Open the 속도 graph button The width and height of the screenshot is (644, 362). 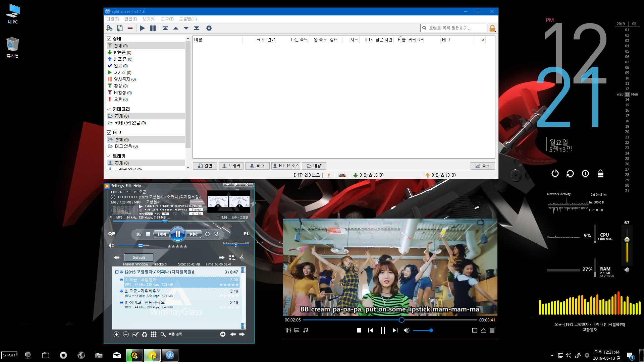pyautogui.click(x=483, y=166)
